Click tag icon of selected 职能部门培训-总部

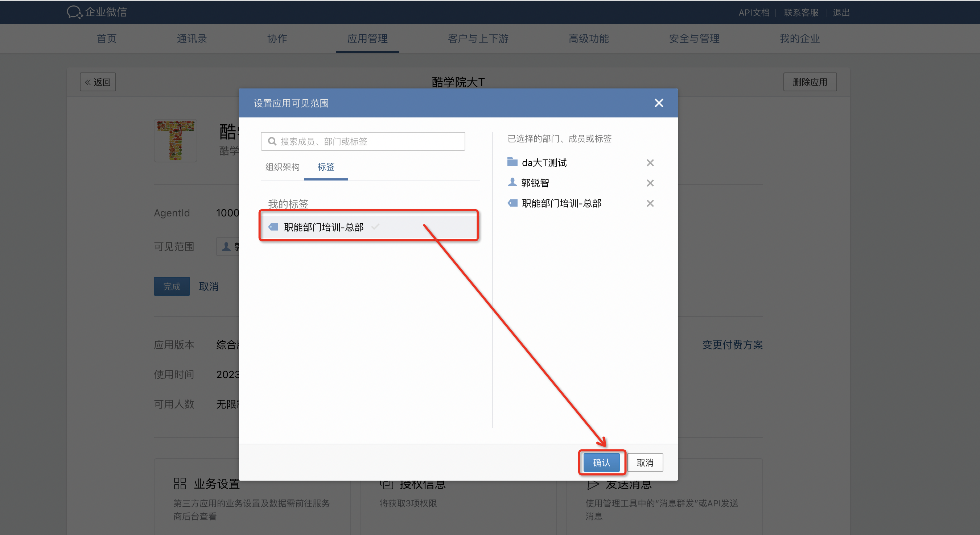[x=512, y=203]
